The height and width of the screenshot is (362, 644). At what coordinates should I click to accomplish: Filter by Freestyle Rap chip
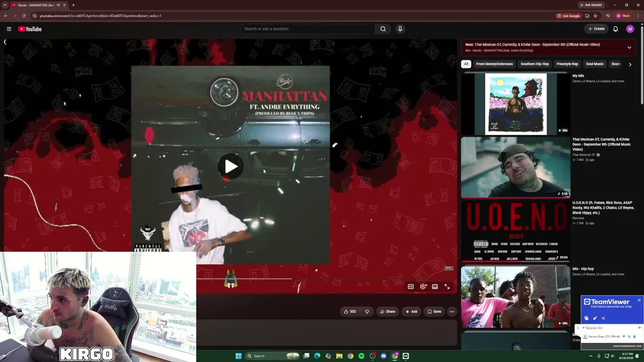point(567,64)
